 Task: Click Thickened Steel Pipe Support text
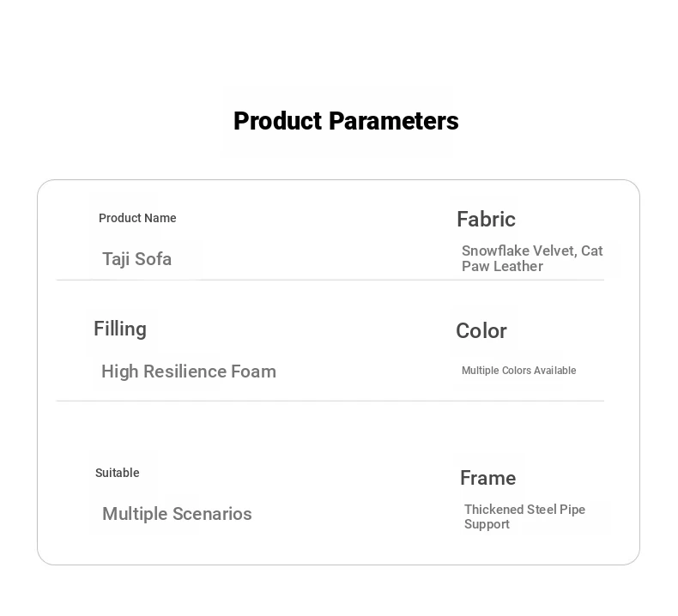[x=524, y=516]
